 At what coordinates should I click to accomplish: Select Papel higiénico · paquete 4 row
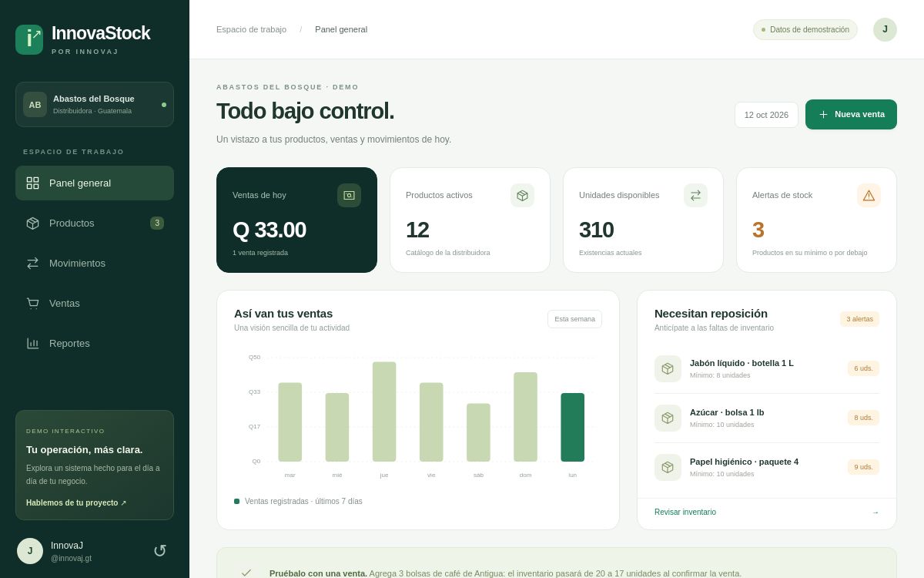click(x=767, y=467)
